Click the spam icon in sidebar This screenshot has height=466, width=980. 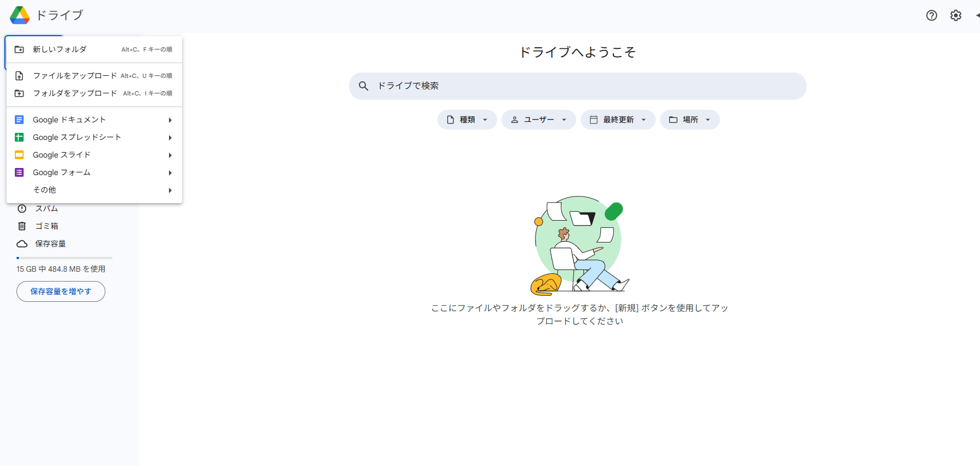click(22, 209)
